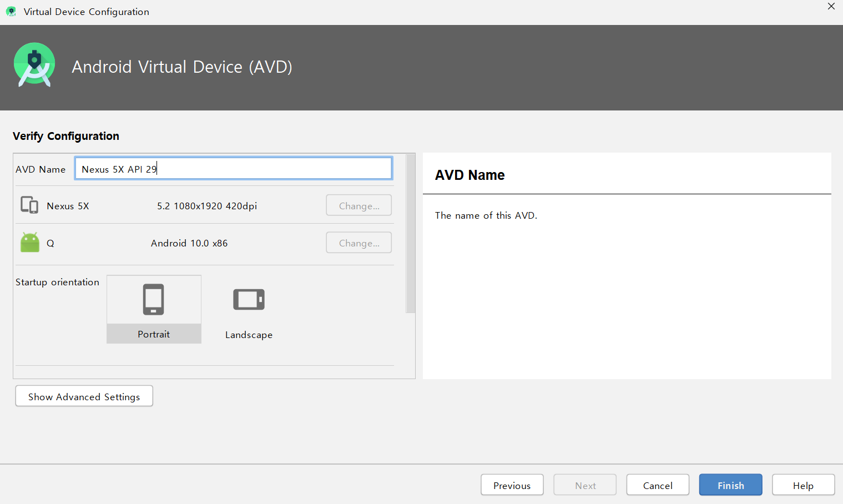Click the 'AVD Name' heading in help panel
Screen dimensions: 843x504
coord(470,175)
